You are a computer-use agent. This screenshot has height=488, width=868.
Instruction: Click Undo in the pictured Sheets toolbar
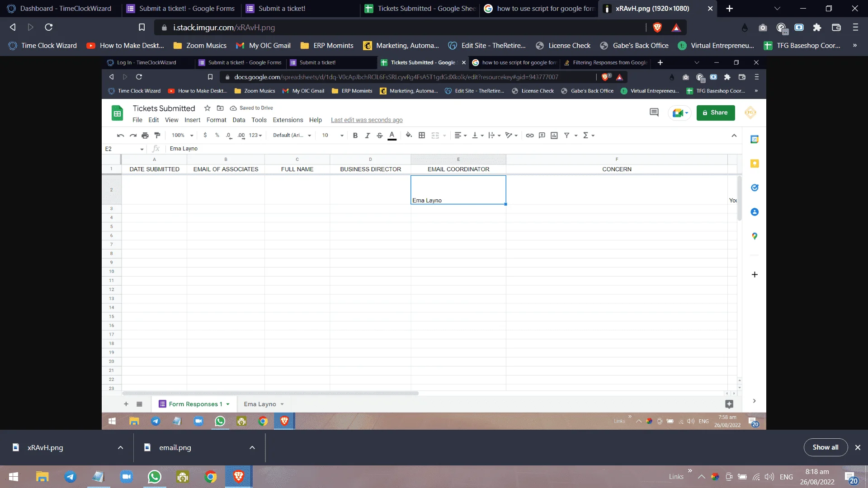coord(120,136)
